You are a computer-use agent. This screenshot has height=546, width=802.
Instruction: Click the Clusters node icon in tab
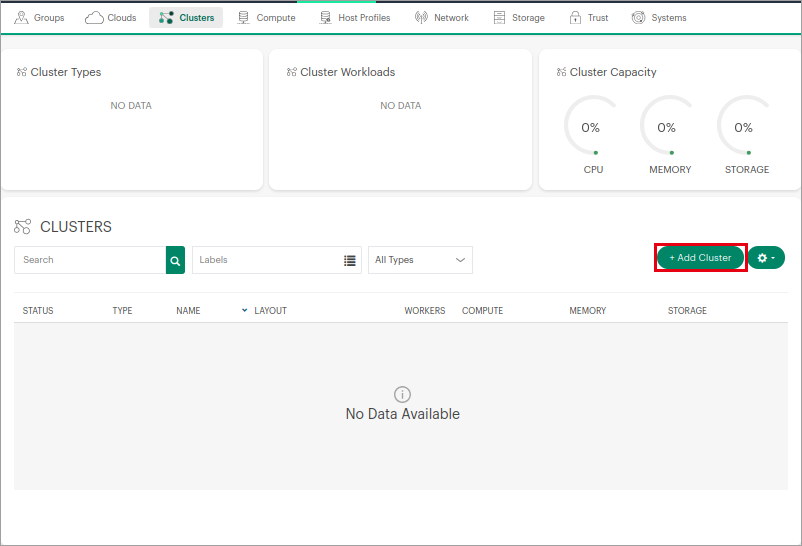[x=166, y=17]
